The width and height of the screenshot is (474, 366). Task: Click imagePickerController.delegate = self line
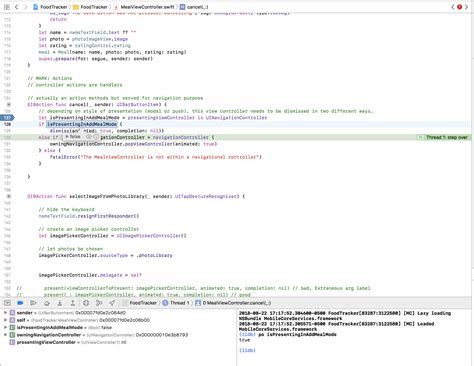tap(90, 275)
